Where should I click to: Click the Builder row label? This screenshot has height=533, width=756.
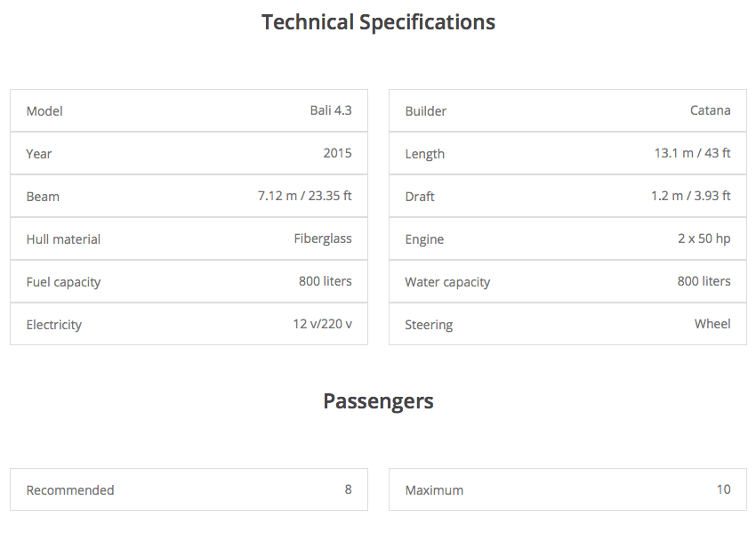(426, 111)
